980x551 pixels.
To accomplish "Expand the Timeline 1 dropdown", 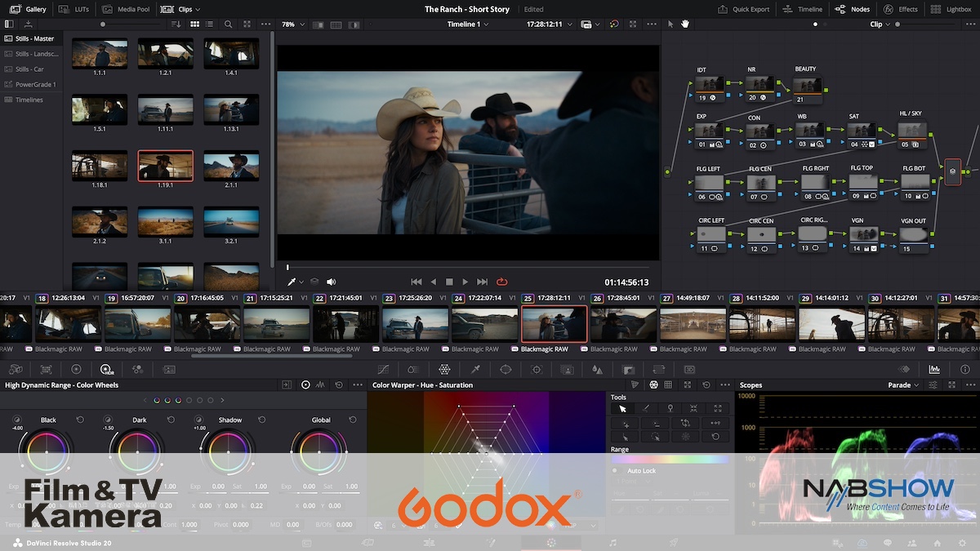I will (x=468, y=24).
